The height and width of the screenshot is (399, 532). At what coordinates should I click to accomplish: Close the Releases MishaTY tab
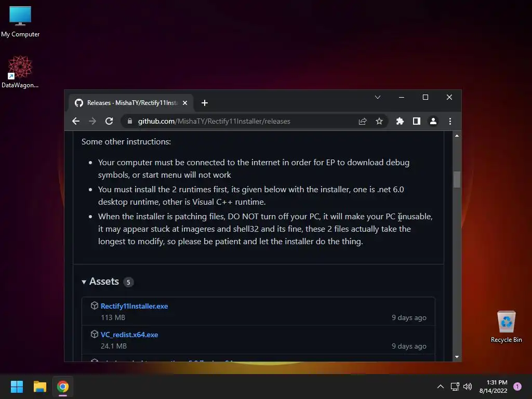click(x=185, y=103)
